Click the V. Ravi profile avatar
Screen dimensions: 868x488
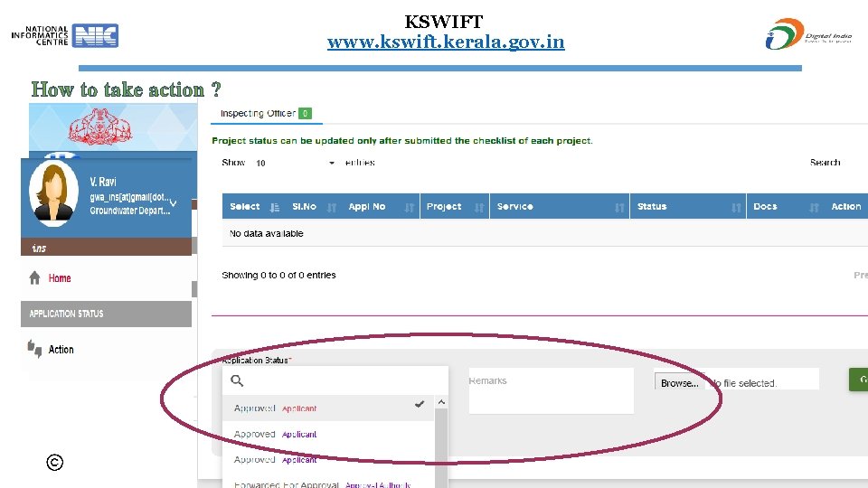click(53, 194)
